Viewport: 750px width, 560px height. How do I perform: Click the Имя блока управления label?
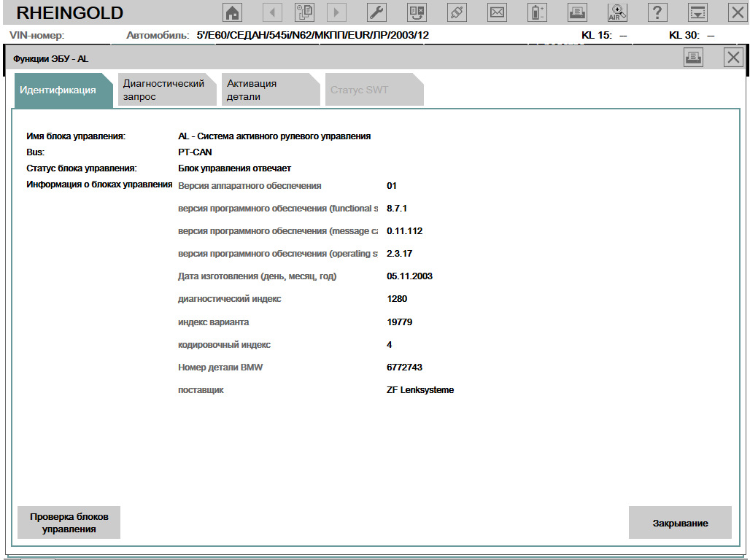[x=76, y=136]
